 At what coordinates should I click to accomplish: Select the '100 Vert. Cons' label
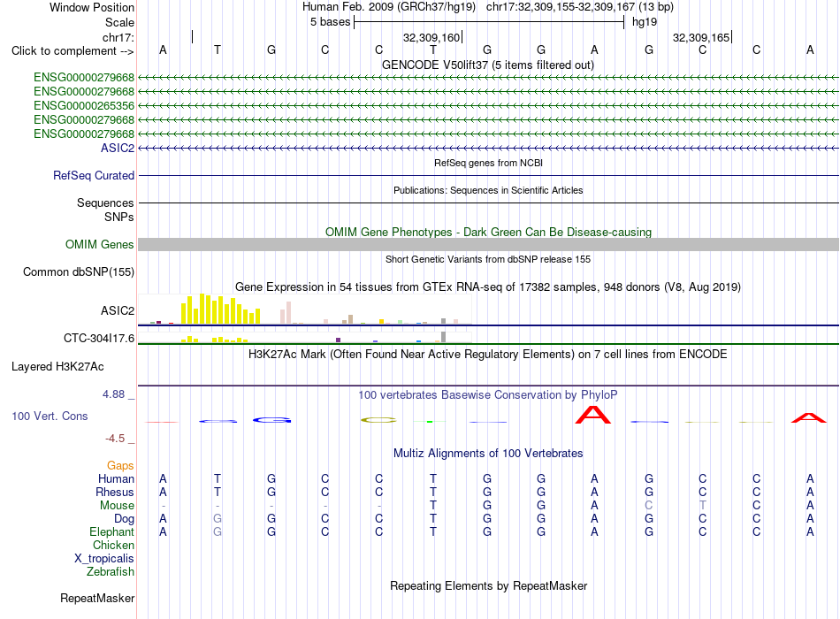coord(50,416)
